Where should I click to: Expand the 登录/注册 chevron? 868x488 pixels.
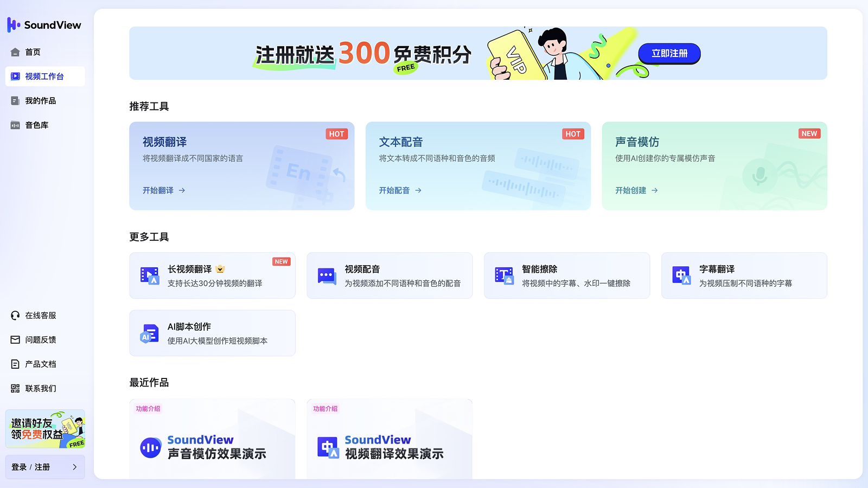pyautogui.click(x=75, y=467)
